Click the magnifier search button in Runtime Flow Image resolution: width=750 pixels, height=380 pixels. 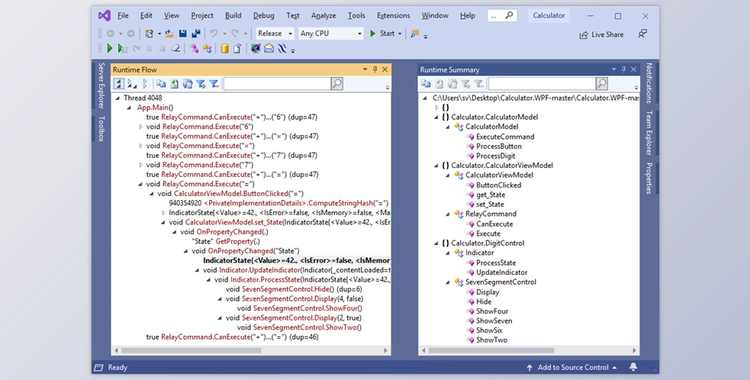point(337,84)
